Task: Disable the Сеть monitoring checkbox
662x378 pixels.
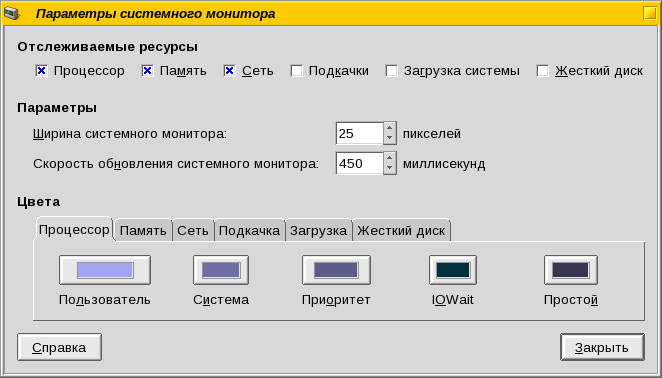Action: pos(229,71)
